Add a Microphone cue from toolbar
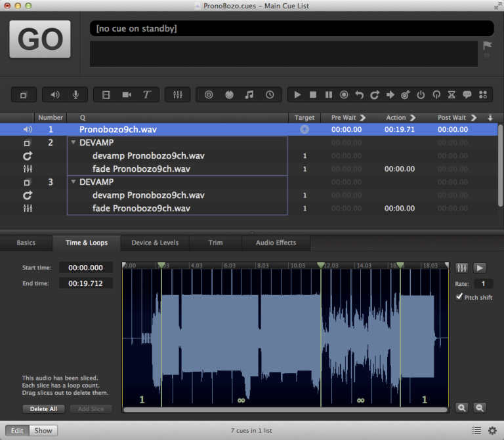The width and height of the screenshot is (504, 440). [x=75, y=95]
